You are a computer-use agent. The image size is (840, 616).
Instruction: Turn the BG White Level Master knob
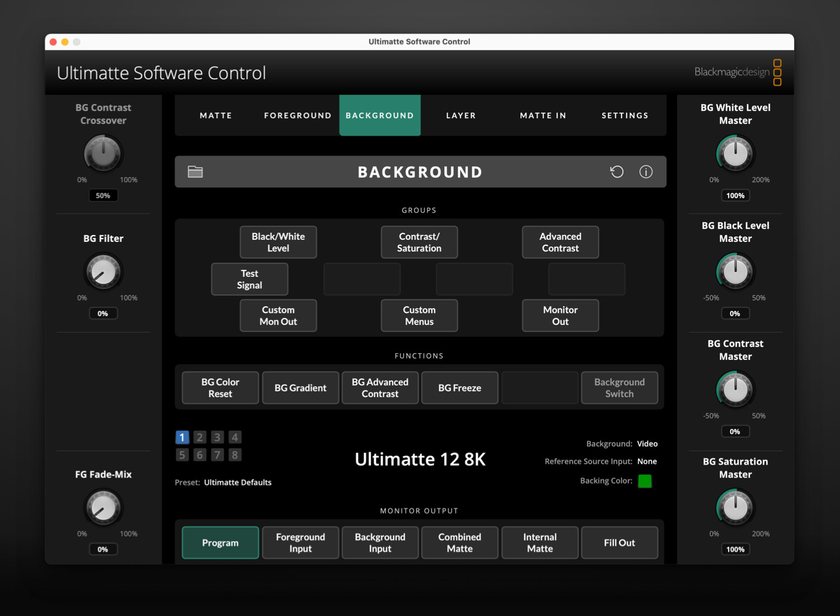click(735, 153)
